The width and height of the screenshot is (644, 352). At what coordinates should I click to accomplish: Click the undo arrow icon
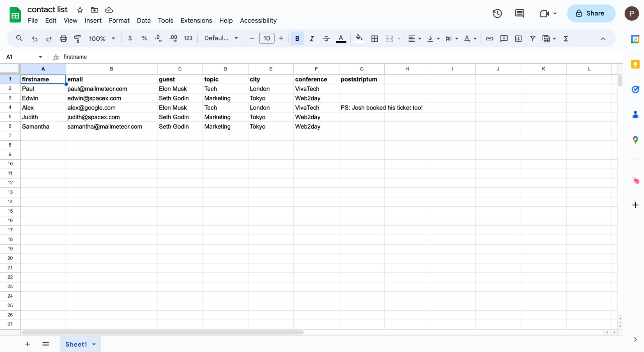click(34, 38)
